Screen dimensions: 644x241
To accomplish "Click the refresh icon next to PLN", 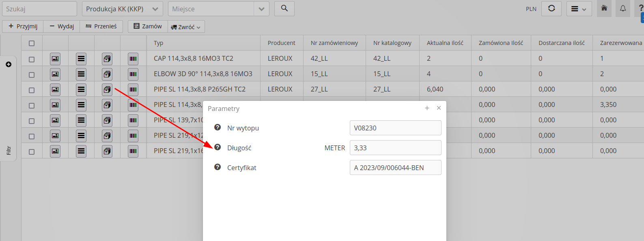I will (x=551, y=9).
